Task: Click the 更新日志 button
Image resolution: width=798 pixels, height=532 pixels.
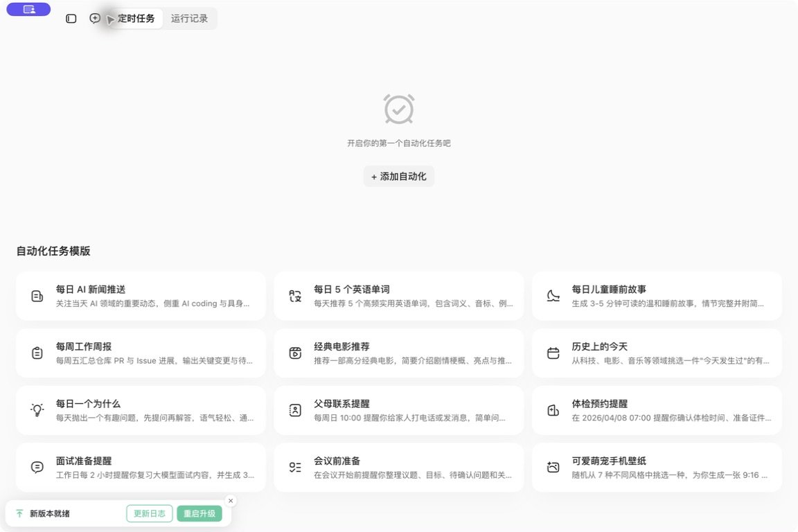Action: (x=150, y=513)
